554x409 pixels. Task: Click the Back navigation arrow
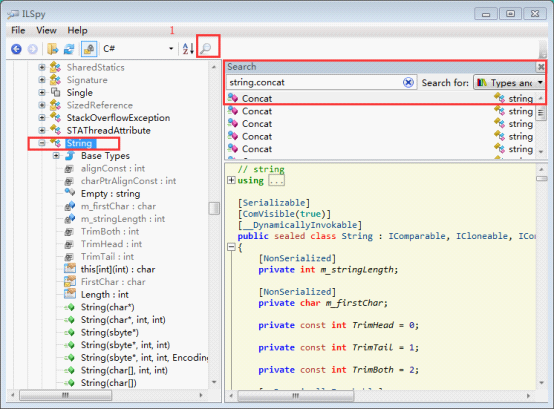coord(16,49)
